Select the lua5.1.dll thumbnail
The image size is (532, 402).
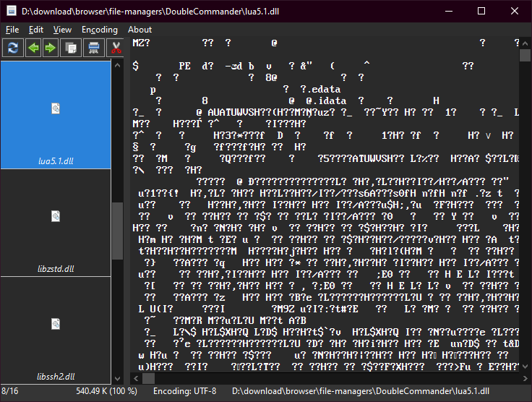[56, 114]
